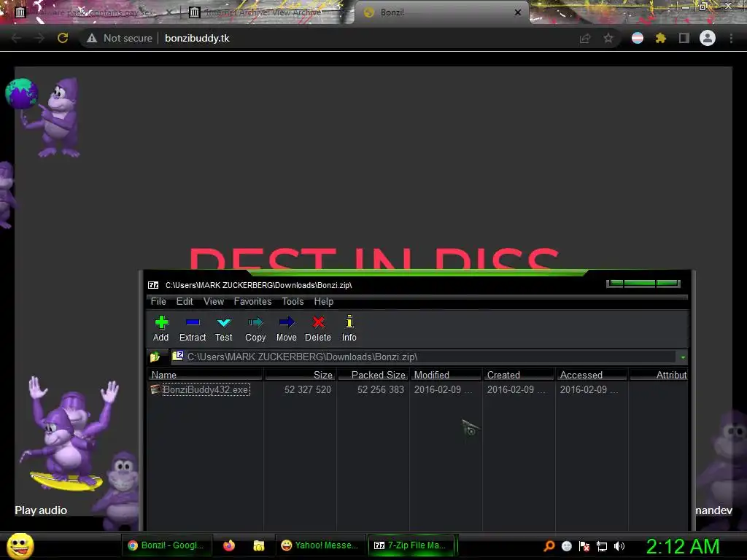Click the Play audio link
This screenshot has width=747, height=560.
[41, 510]
